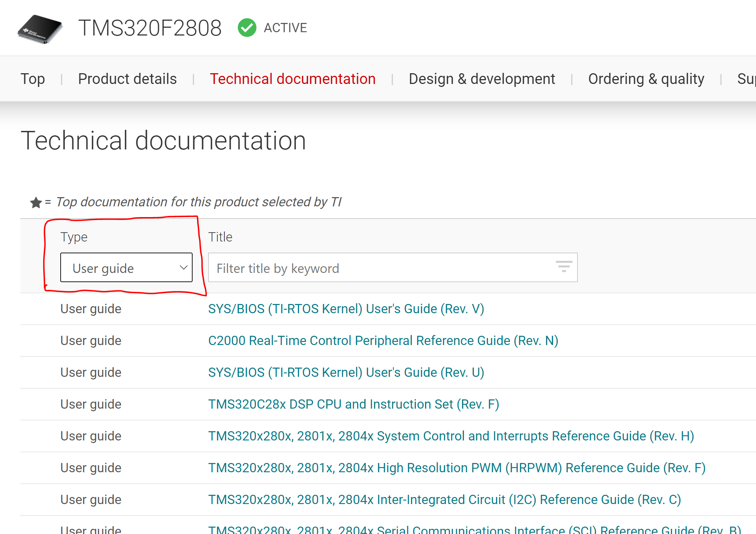Click the Type column header label

(x=74, y=237)
